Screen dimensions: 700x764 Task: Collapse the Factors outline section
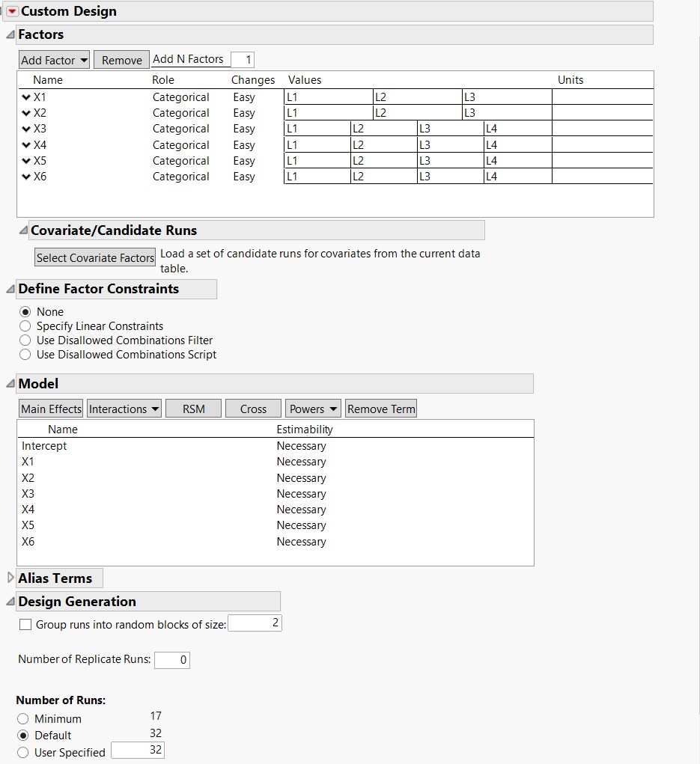10,34
